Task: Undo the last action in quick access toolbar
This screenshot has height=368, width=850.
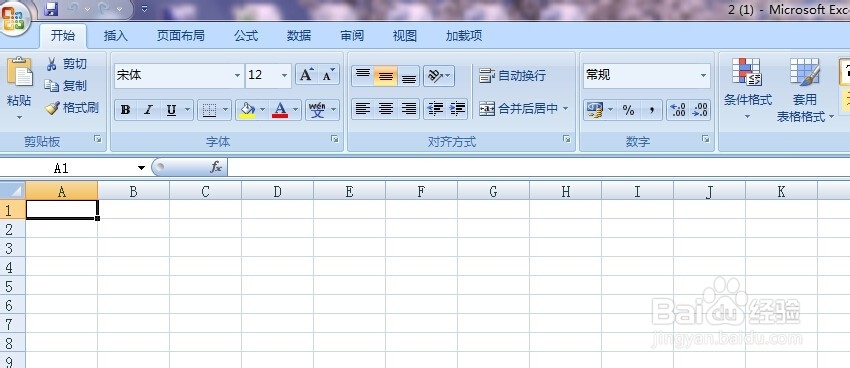Action: tap(72, 9)
